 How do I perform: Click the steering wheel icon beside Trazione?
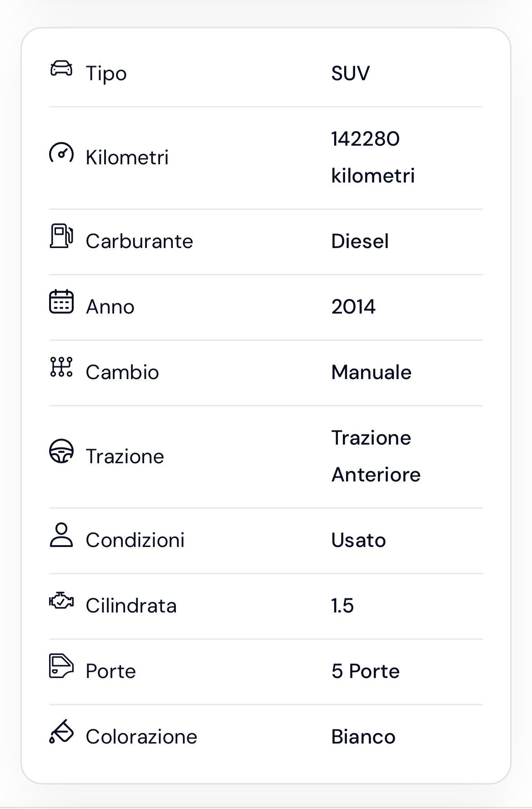[x=61, y=451]
